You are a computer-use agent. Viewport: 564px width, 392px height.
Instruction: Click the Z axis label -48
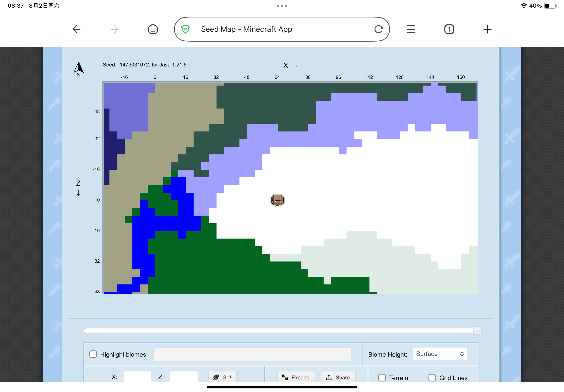pyautogui.click(x=96, y=111)
